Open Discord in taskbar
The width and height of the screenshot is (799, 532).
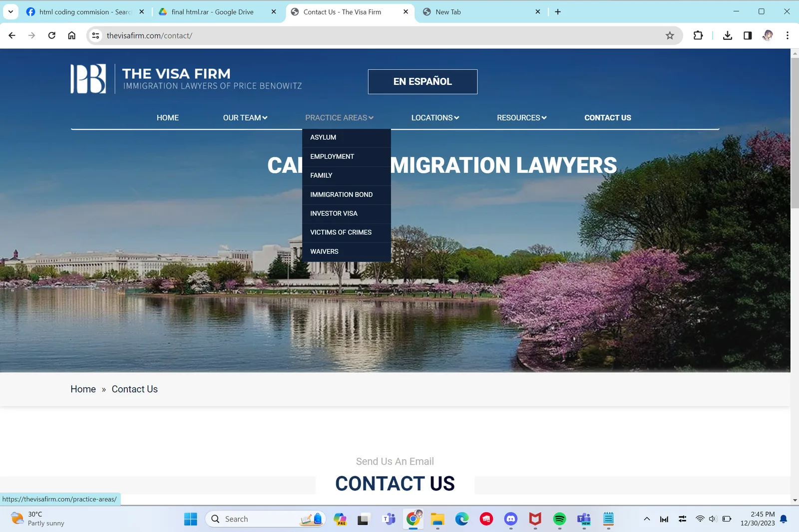[511, 519]
